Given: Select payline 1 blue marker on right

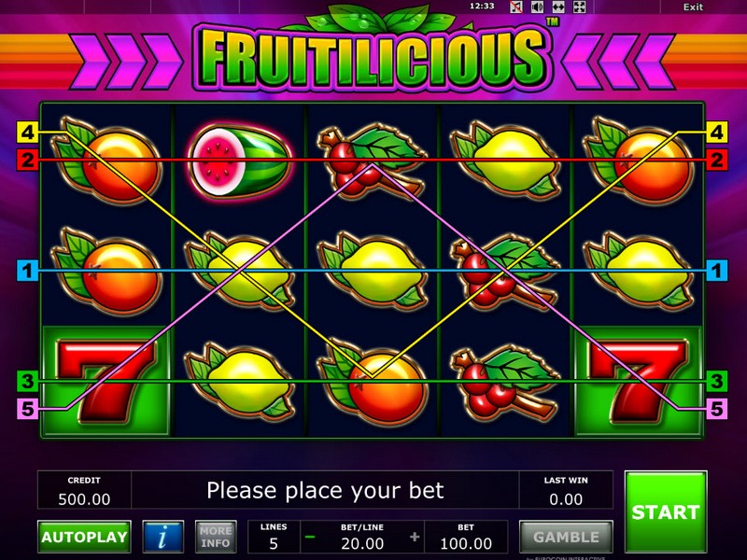Looking at the screenshot, I should point(716,270).
